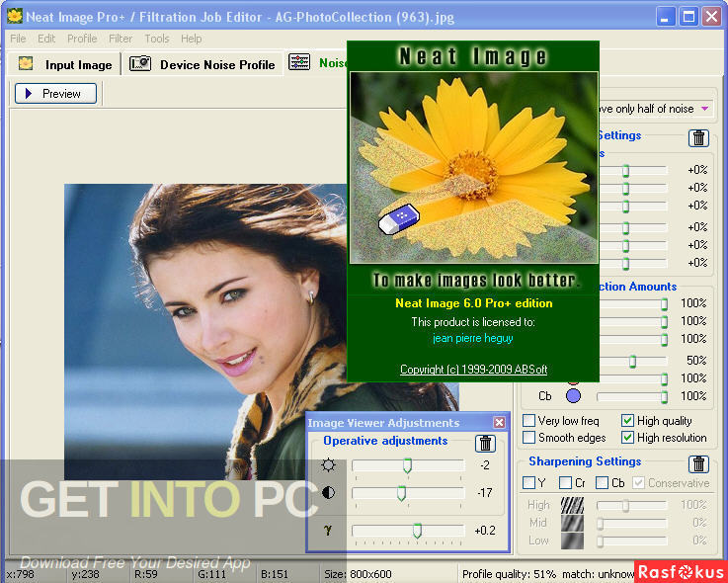Click the Mid sharpening amount slider
Viewport: 728px width, 583px height.
pos(632,523)
